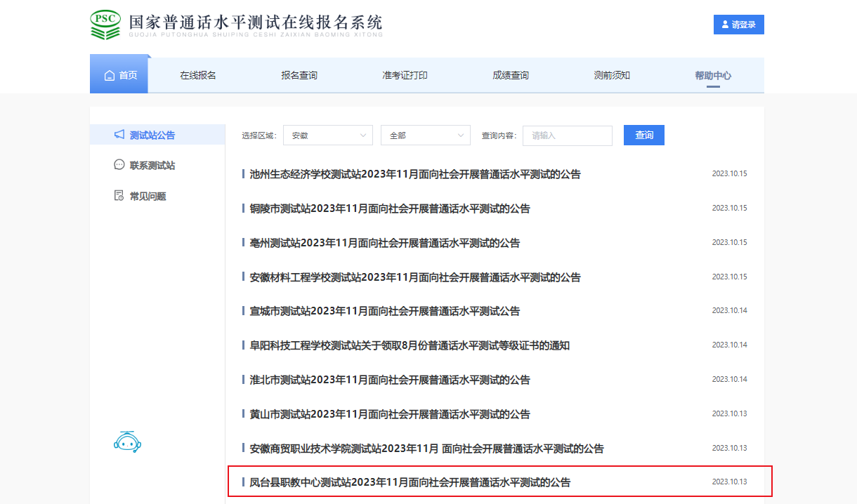Click the chat bubble icon beside 联系测试站
The height and width of the screenshot is (504, 857).
coord(119,165)
